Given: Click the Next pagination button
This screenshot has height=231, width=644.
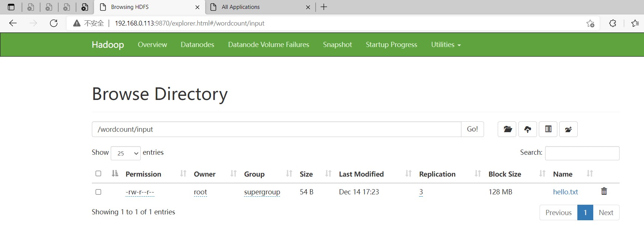Looking at the screenshot, I should [x=606, y=212].
